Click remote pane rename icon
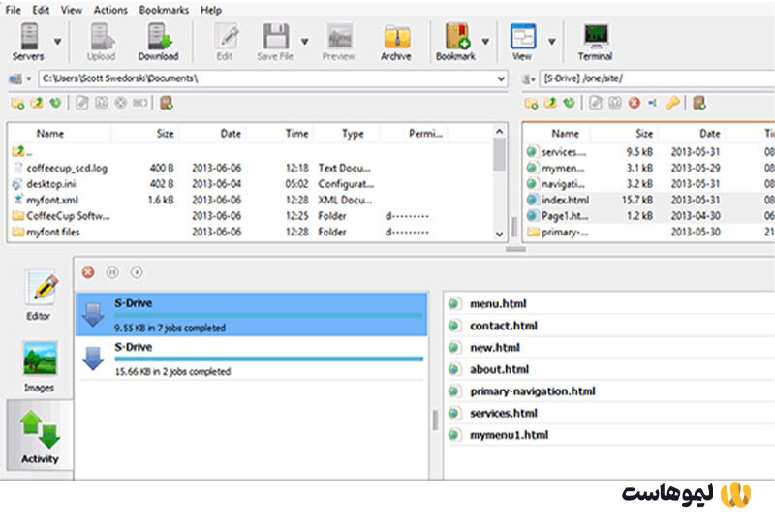Image resolution: width=775 pixels, height=532 pixels. 652,103
